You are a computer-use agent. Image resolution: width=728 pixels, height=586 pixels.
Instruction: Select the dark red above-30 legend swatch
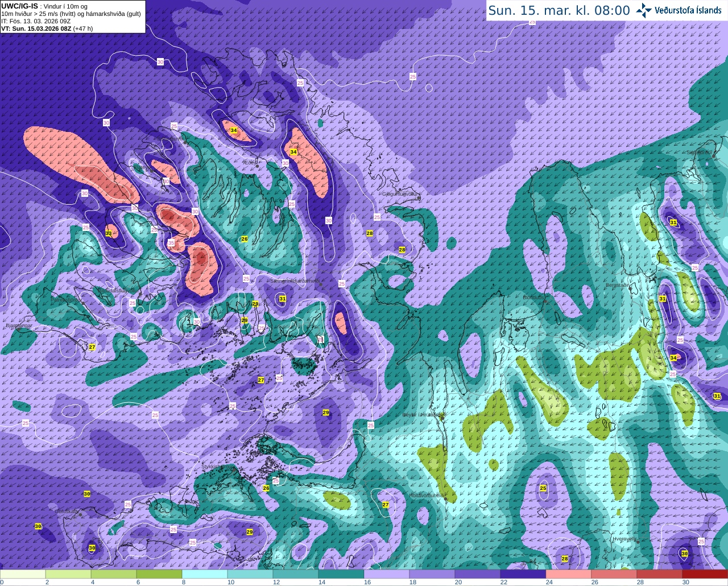(x=705, y=574)
